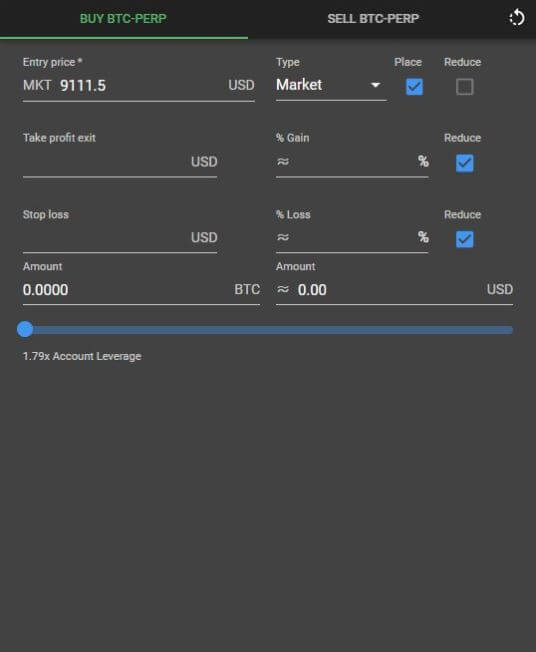The width and height of the screenshot is (536, 652).
Task: Focus the Take profit exit input
Action: [x=120, y=162]
